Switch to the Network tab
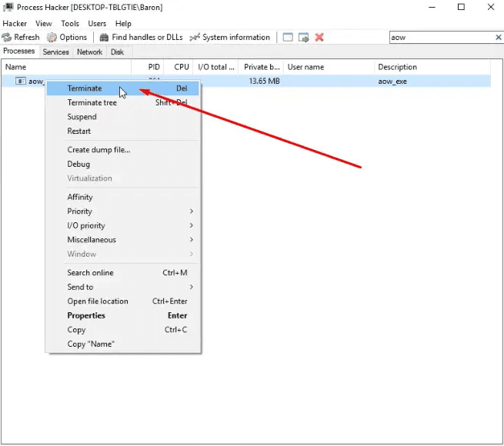Screen dimensions: 504x446 click(x=89, y=52)
